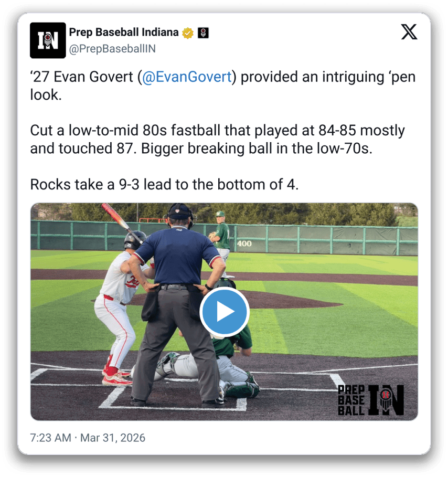Click the affiliate badge beside verified icon

(203, 33)
